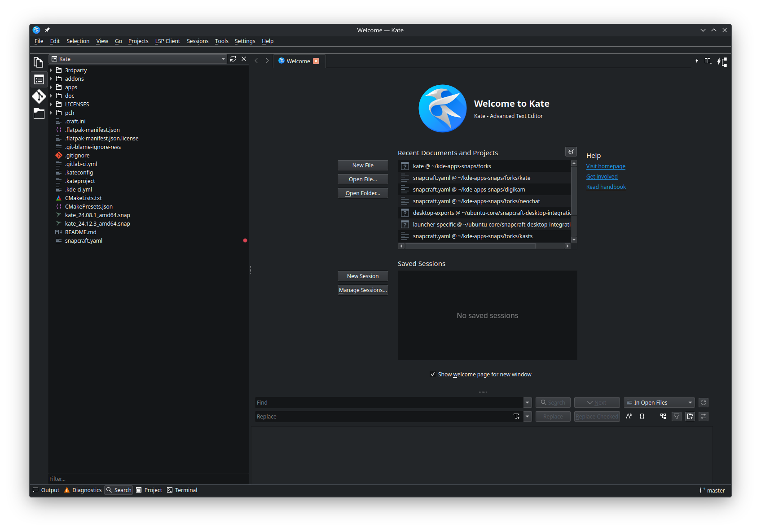The image size is (761, 532).
Task: Click the Manage Sessions... button
Action: click(x=363, y=290)
